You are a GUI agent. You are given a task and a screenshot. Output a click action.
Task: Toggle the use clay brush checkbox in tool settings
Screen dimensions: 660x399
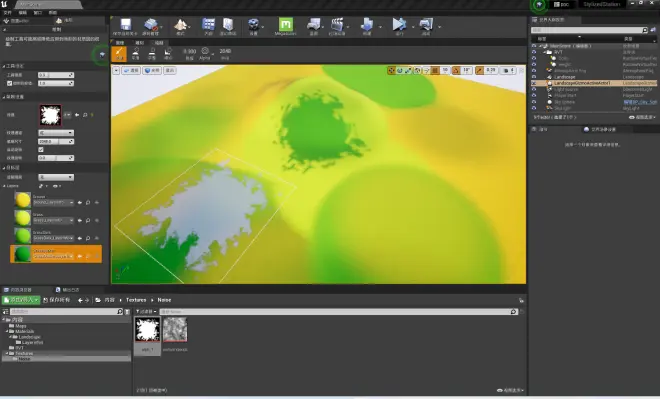[x=10, y=83]
